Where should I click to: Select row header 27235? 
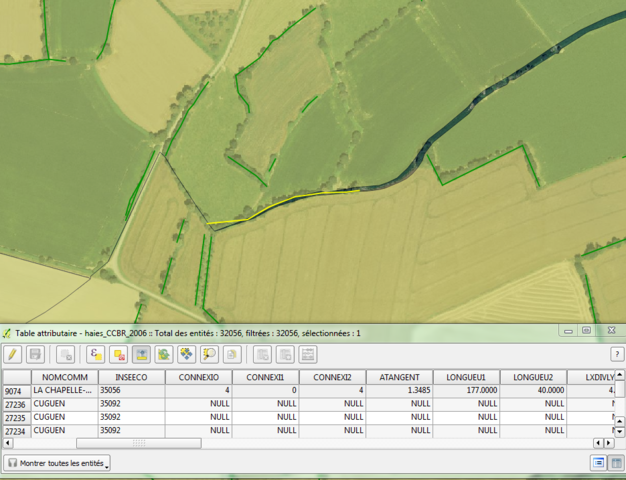tap(16, 418)
